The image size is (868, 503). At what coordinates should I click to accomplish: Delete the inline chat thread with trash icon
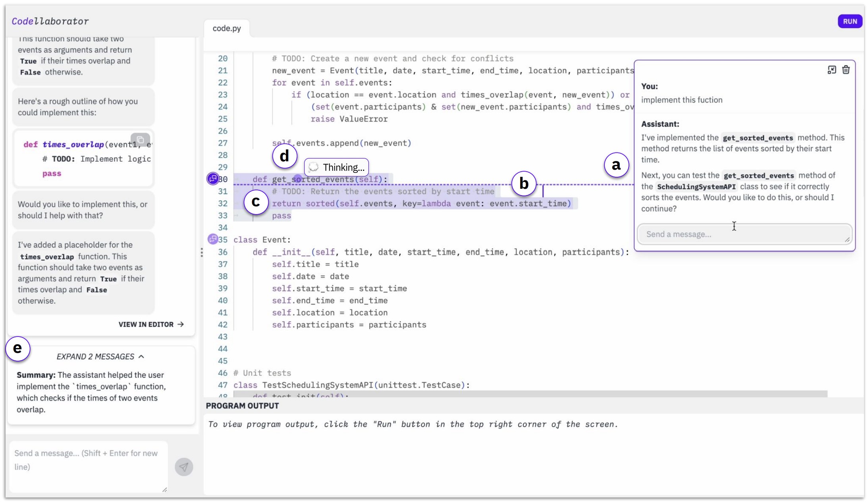tap(846, 70)
